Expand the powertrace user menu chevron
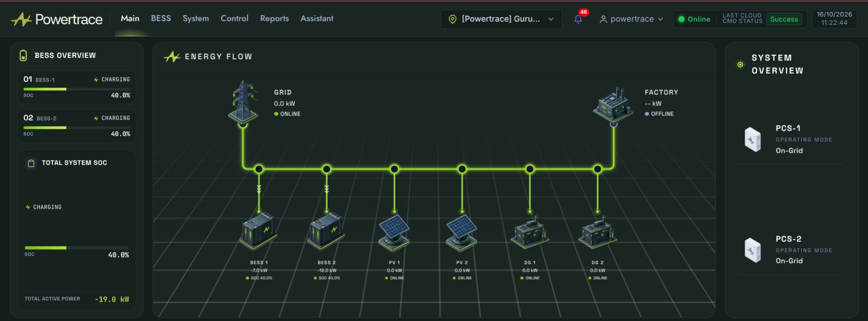The image size is (868, 321). [660, 19]
